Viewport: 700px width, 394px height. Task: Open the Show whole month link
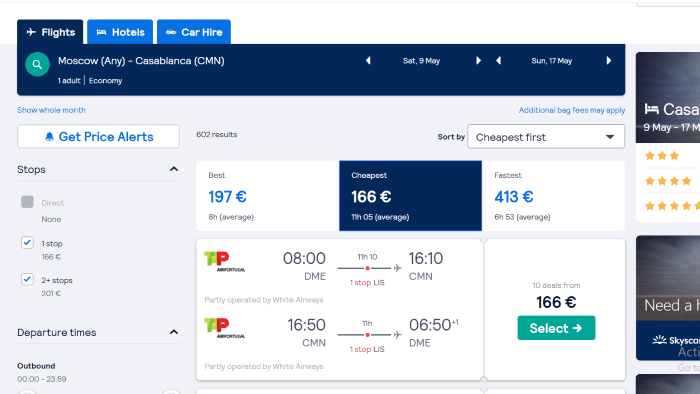[51, 110]
